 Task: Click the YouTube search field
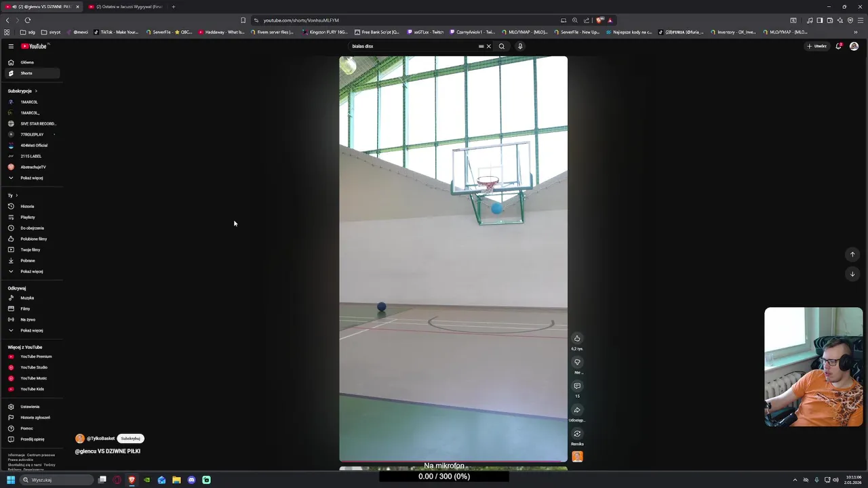[414, 46]
